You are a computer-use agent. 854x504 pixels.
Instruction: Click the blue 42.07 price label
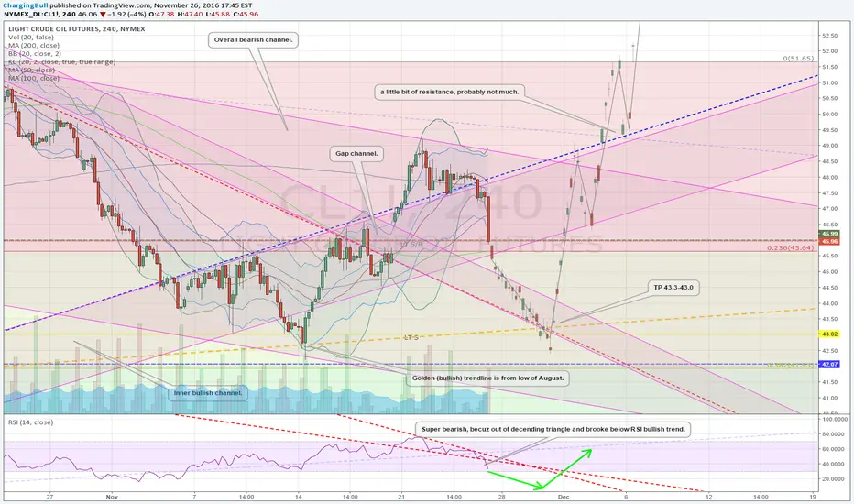(x=829, y=365)
